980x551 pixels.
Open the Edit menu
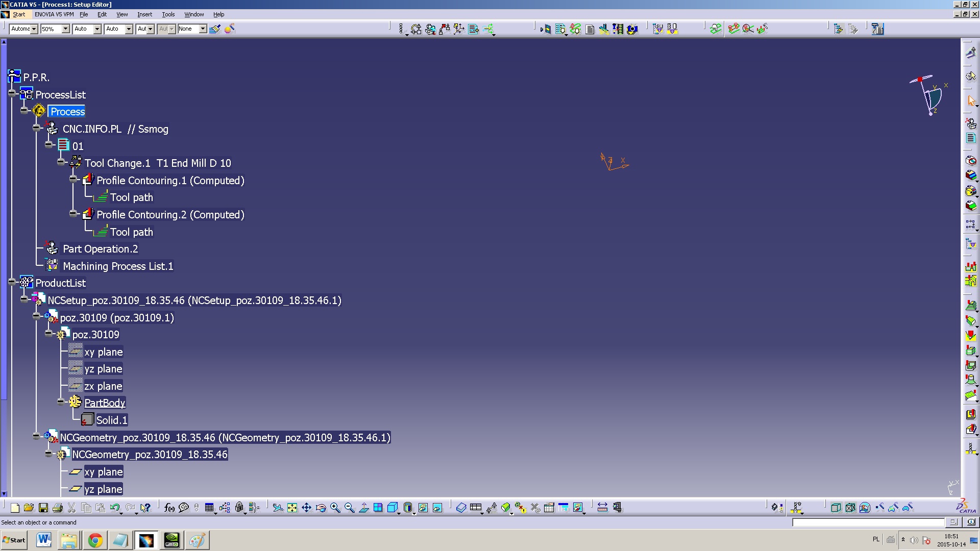pos(102,14)
